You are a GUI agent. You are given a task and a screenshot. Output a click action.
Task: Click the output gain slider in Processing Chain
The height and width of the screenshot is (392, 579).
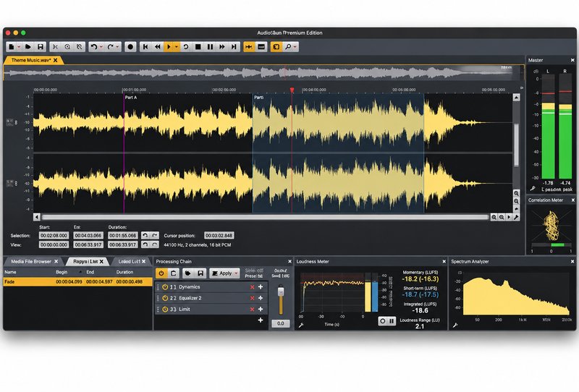click(x=281, y=292)
